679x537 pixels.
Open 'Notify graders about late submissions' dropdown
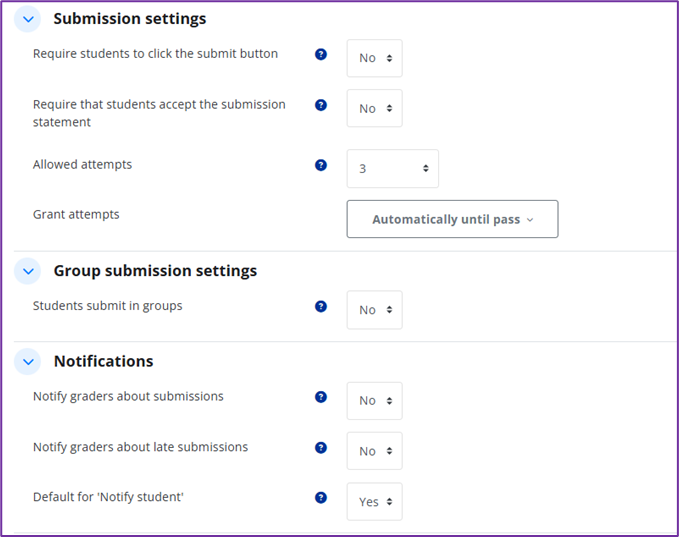pos(374,451)
